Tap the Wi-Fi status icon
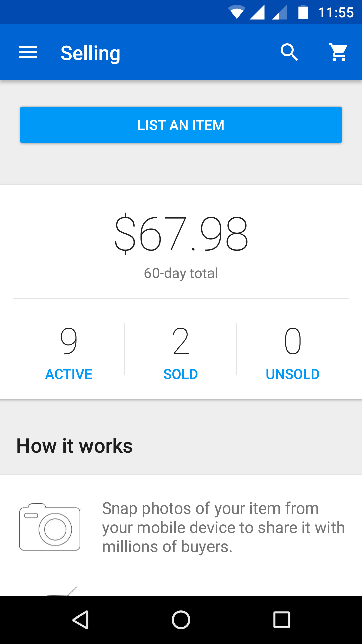 237,13
